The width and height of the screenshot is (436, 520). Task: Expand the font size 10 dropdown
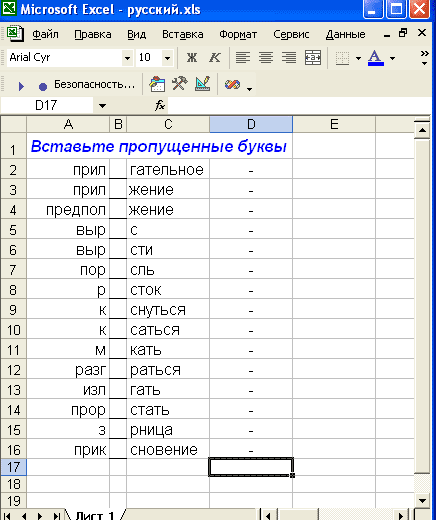click(x=167, y=58)
